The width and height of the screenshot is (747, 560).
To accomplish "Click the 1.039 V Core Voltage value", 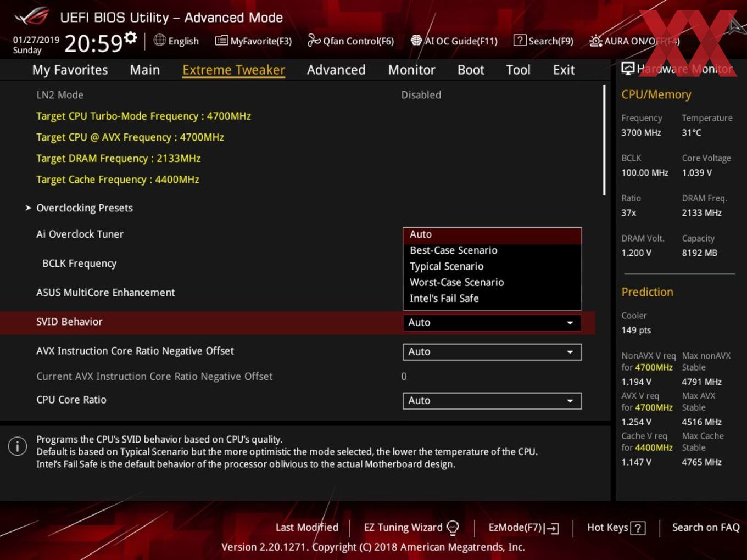I will tap(697, 173).
